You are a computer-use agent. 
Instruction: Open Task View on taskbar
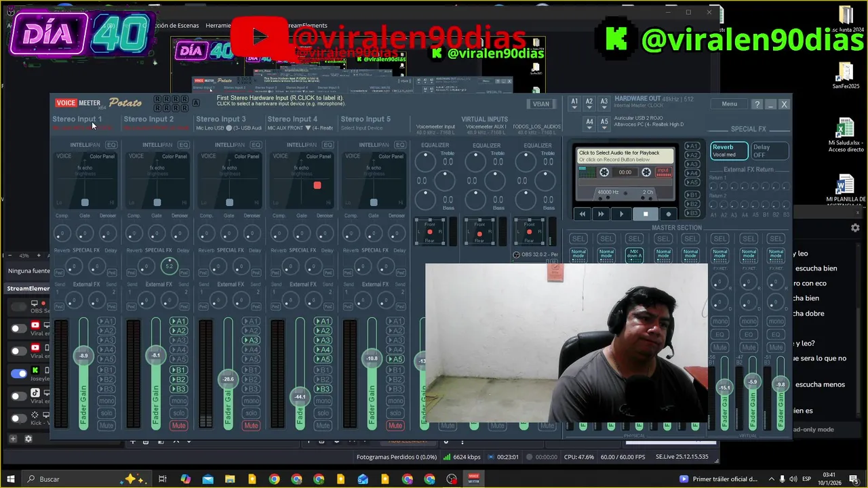click(163, 479)
